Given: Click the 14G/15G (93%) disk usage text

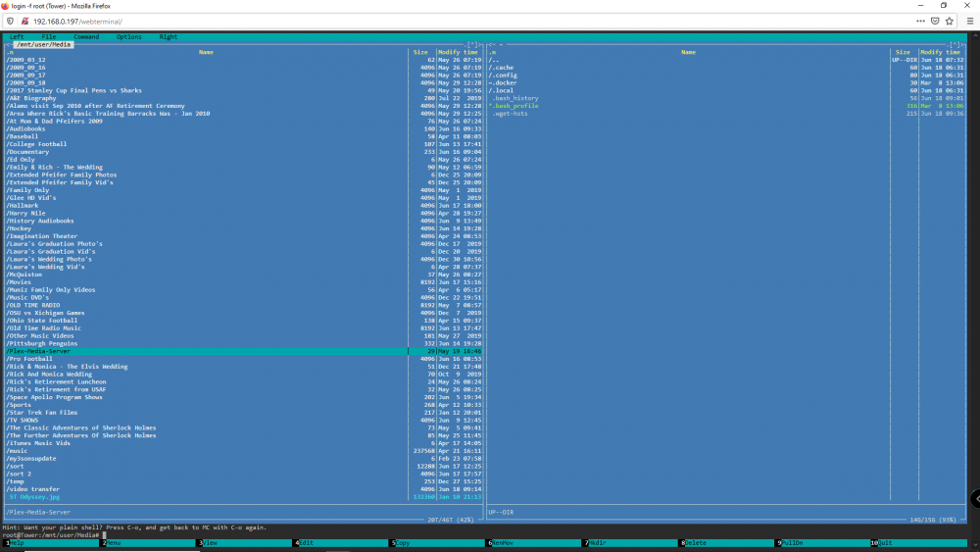Looking at the screenshot, I should pos(933,520).
